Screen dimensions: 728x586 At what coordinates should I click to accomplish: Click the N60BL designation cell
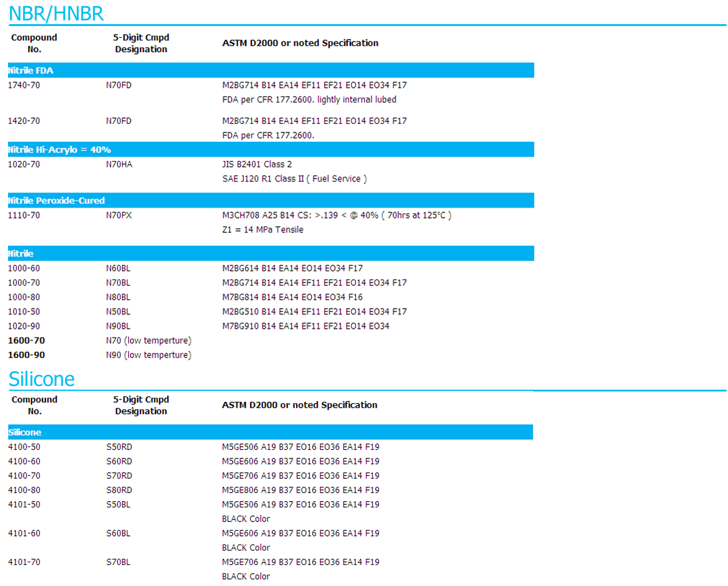tap(118, 268)
